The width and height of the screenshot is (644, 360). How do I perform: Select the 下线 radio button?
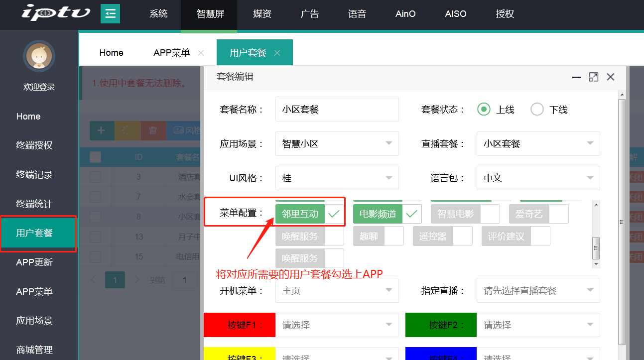(x=537, y=110)
